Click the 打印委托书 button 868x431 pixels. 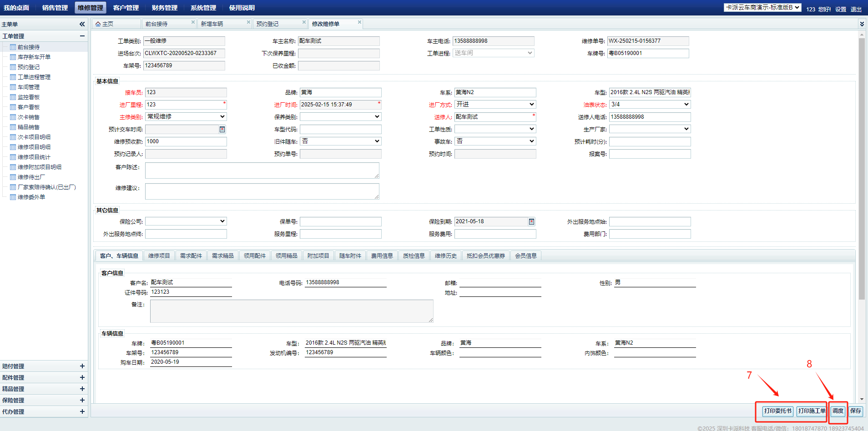777,411
